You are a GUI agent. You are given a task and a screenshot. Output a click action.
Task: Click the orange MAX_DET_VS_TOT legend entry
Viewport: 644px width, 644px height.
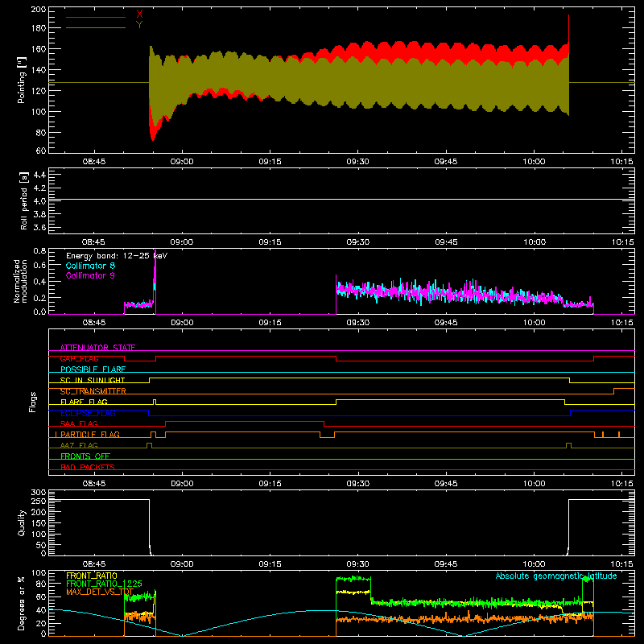point(100,592)
